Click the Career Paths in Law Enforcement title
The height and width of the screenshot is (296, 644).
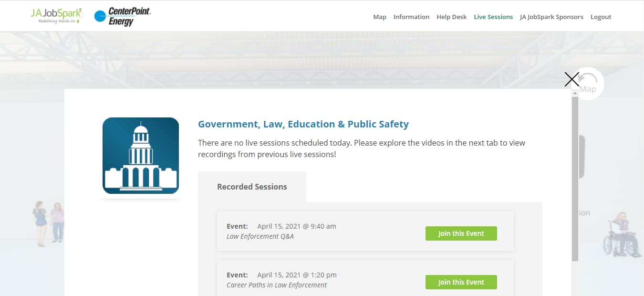[x=277, y=285]
